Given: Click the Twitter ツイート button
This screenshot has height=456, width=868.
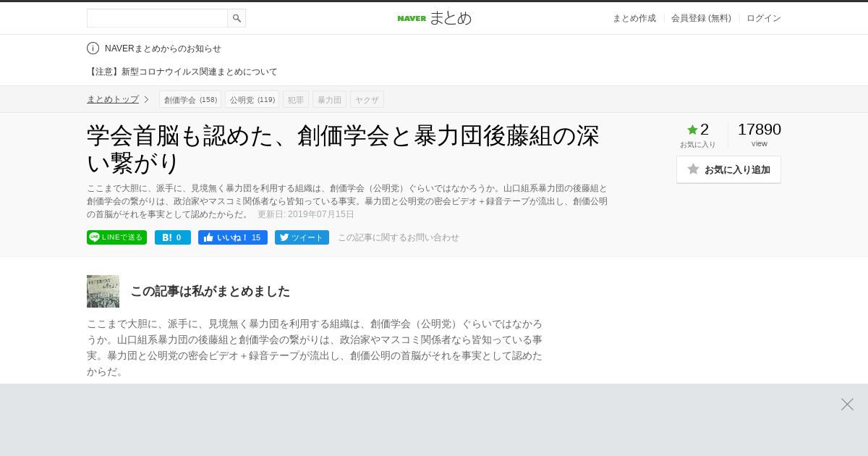Looking at the screenshot, I should [x=302, y=237].
